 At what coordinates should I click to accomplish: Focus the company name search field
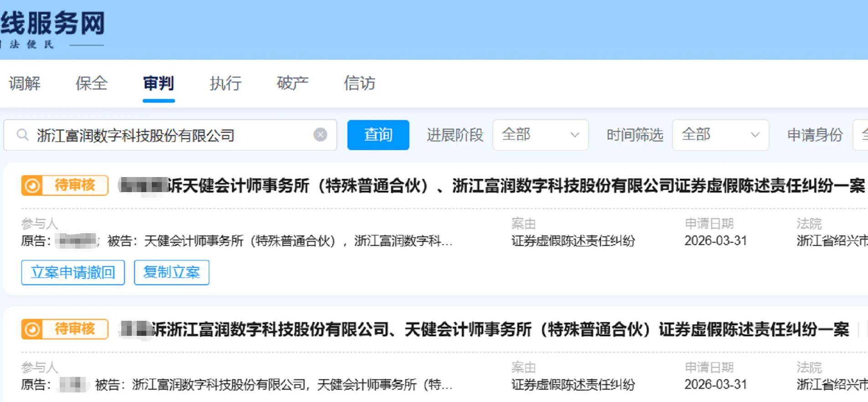point(170,135)
